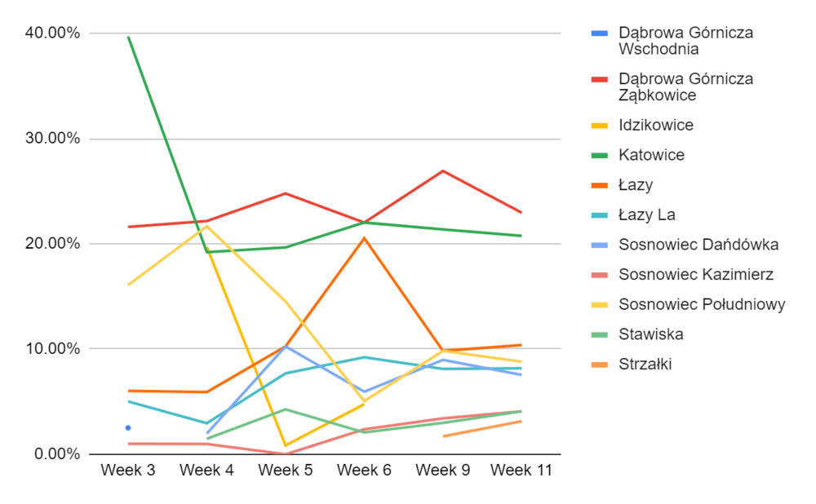Select the Sosnowiec Południowy legend label
816x504 pixels.
point(702,304)
